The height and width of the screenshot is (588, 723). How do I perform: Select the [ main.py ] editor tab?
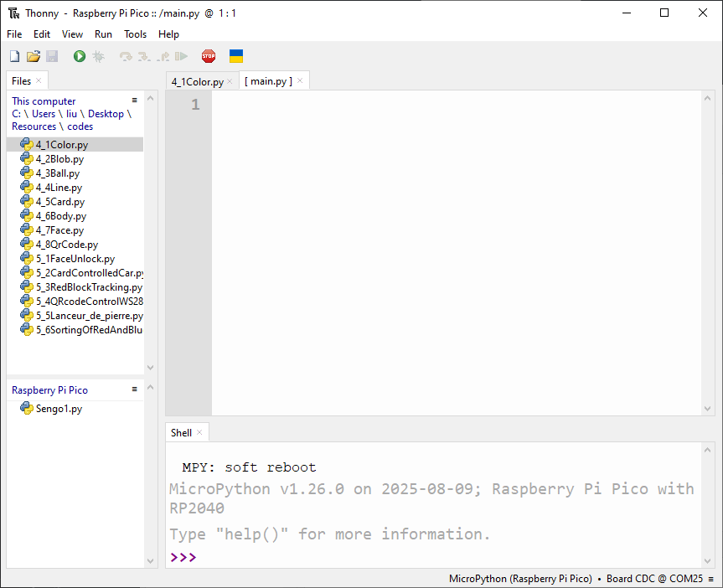268,81
